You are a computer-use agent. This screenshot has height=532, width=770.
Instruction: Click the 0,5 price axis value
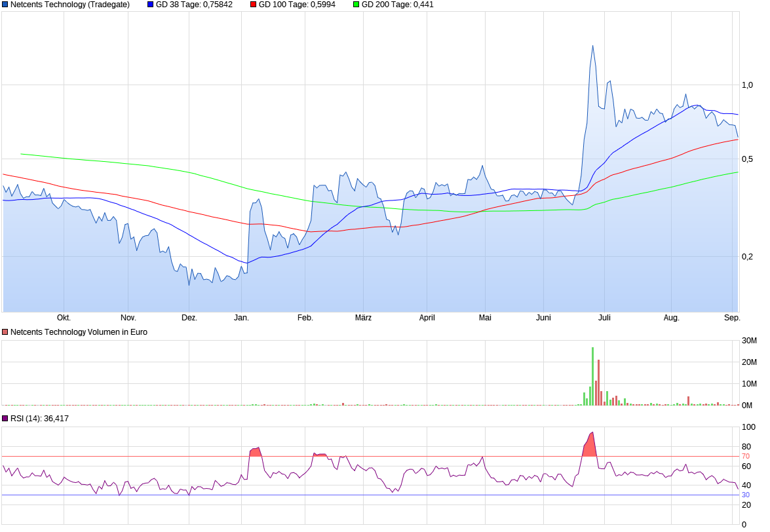coord(748,159)
